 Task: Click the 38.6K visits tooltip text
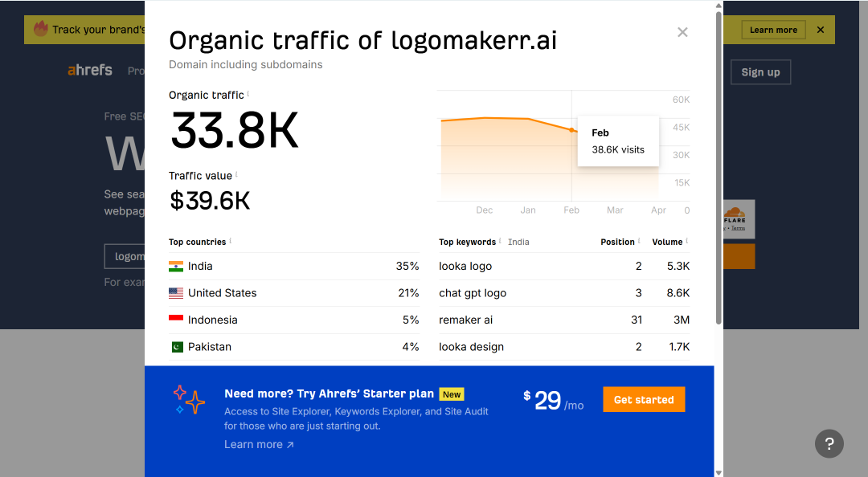618,150
